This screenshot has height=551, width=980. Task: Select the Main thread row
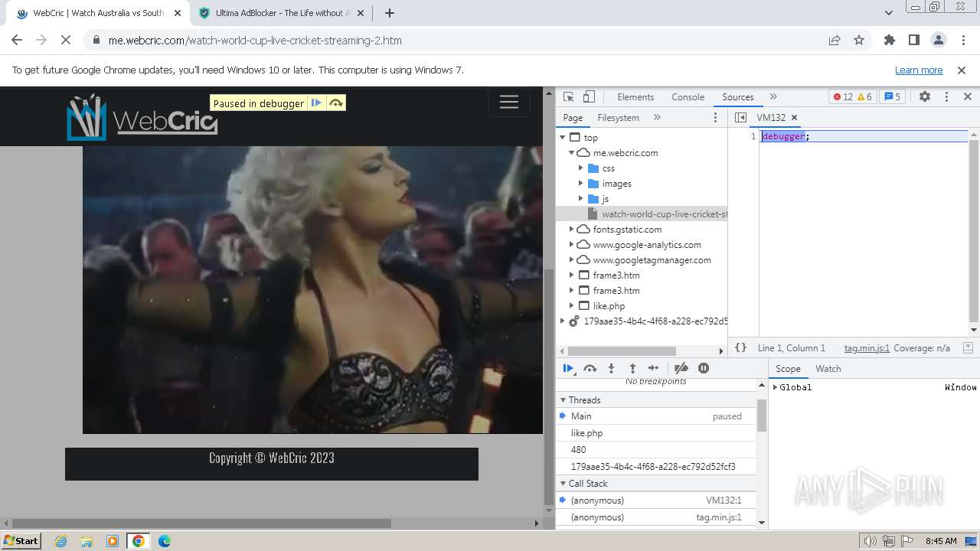655,416
